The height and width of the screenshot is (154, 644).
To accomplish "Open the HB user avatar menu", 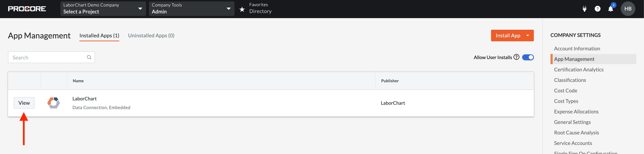I will point(628,9).
